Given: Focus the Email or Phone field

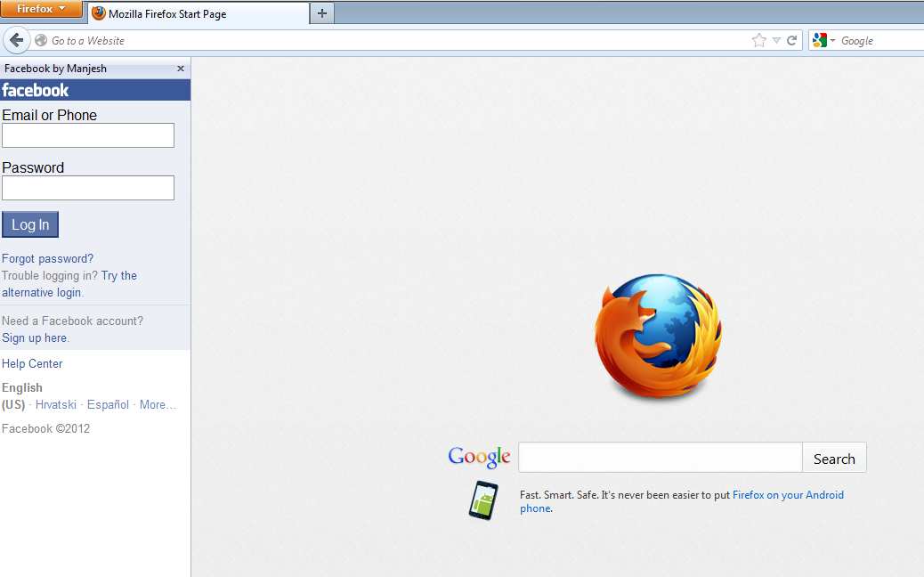Looking at the screenshot, I should click(x=88, y=135).
